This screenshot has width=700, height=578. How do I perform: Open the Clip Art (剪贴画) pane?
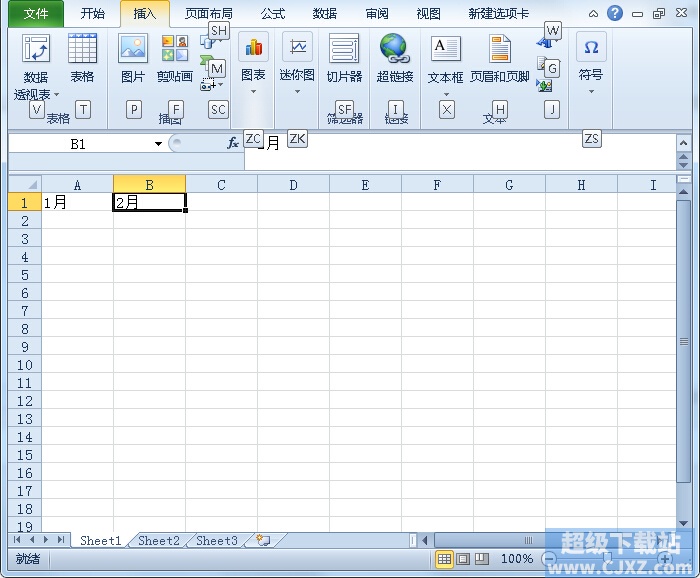coord(175,50)
